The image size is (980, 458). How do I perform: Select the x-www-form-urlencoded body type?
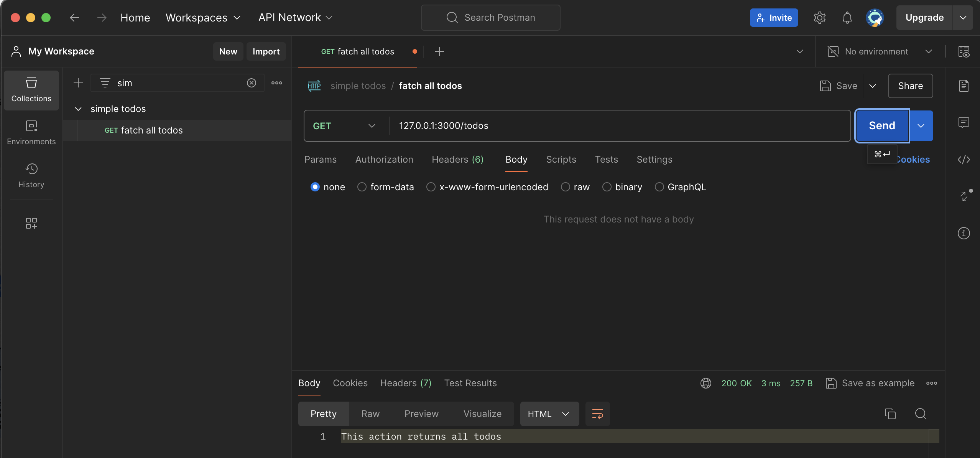pyautogui.click(x=431, y=187)
